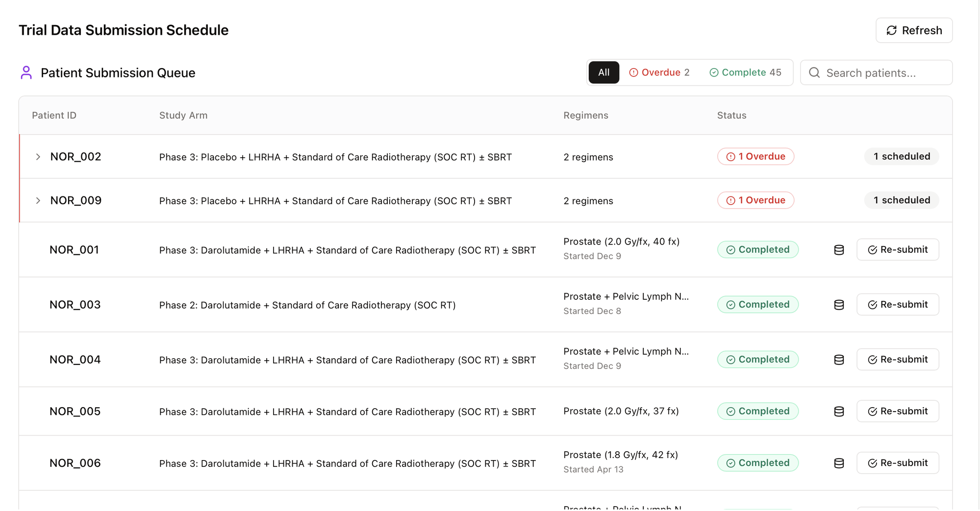The height and width of the screenshot is (511, 980).
Task: Click the Study Arm column header
Action: (x=183, y=116)
